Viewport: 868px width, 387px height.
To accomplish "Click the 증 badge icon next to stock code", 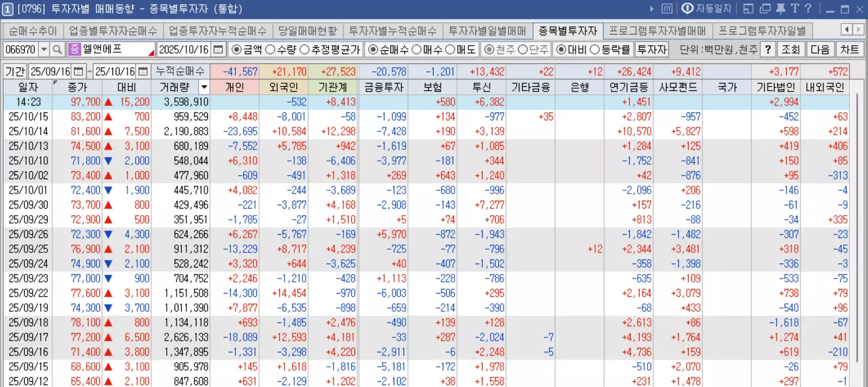I will tap(73, 49).
